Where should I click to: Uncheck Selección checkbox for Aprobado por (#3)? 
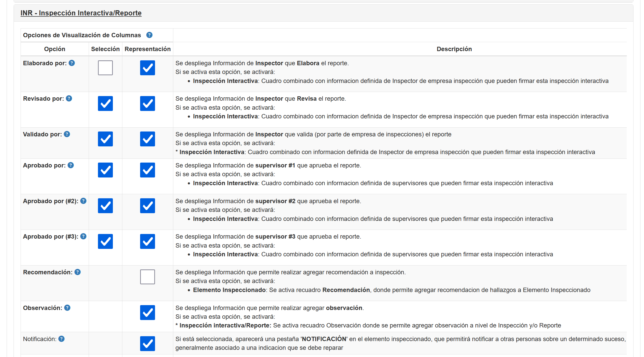pyautogui.click(x=105, y=241)
